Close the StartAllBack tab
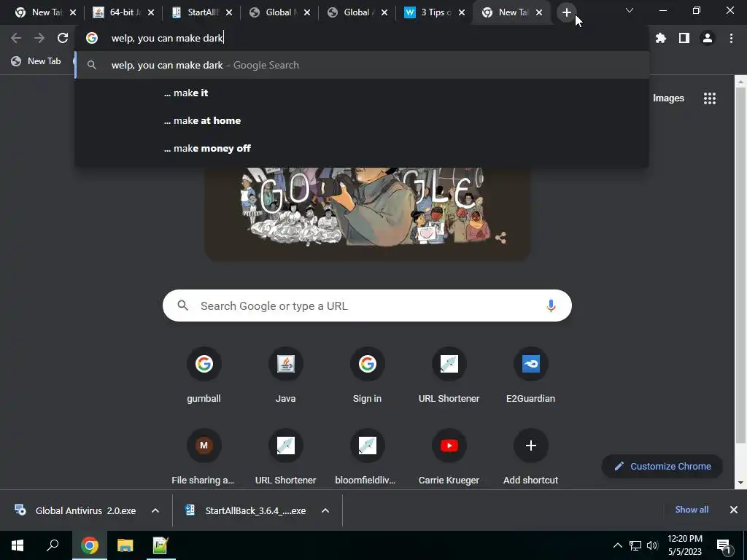This screenshot has height=560, width=747. coord(228,13)
